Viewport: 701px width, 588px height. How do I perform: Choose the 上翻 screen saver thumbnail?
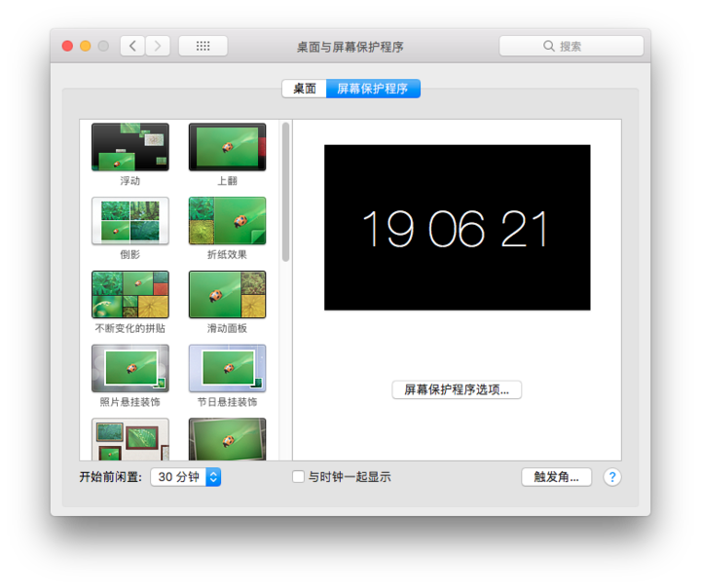228,147
